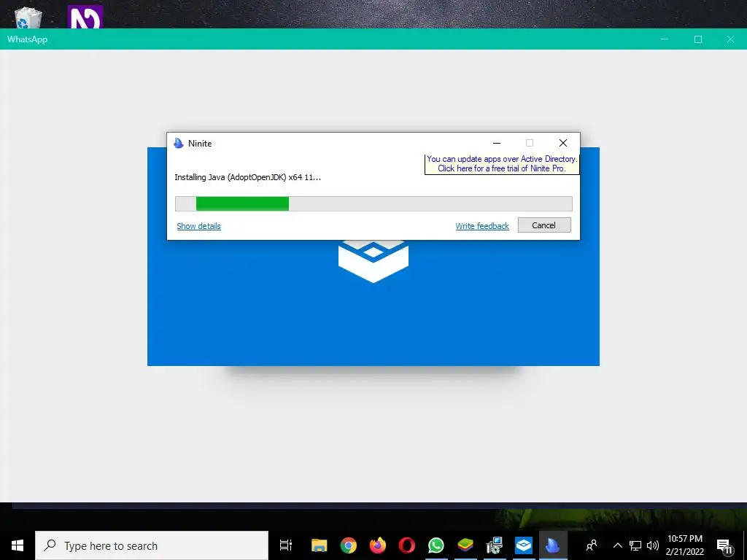Screen dimensions: 747x560
Task: Open the People icon in system tray
Action: [592, 545]
